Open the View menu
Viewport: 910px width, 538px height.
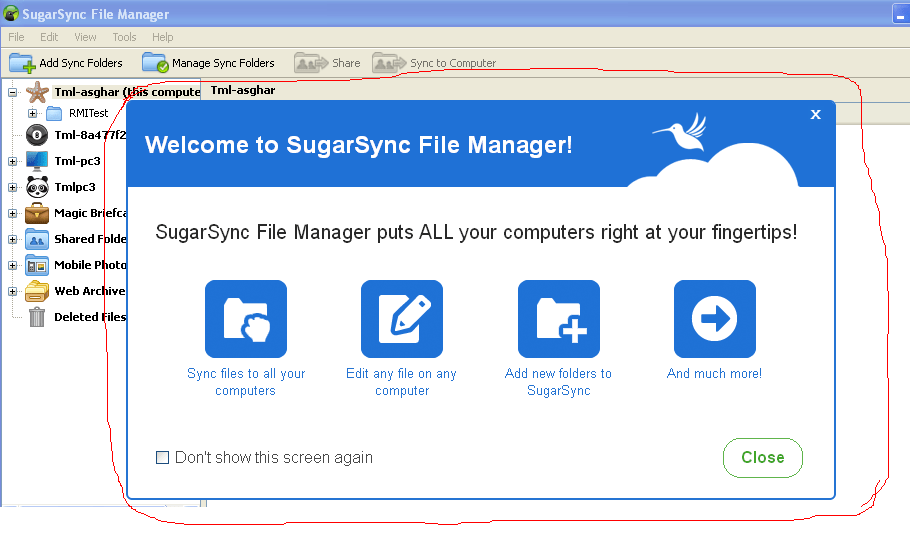click(85, 37)
